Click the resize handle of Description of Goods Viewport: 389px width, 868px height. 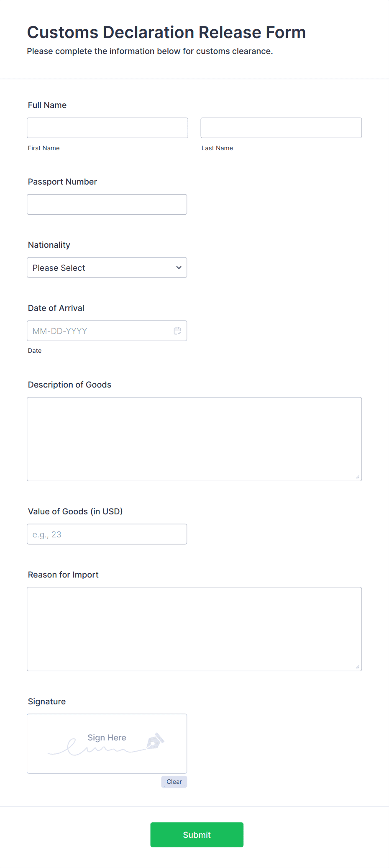[x=358, y=477]
